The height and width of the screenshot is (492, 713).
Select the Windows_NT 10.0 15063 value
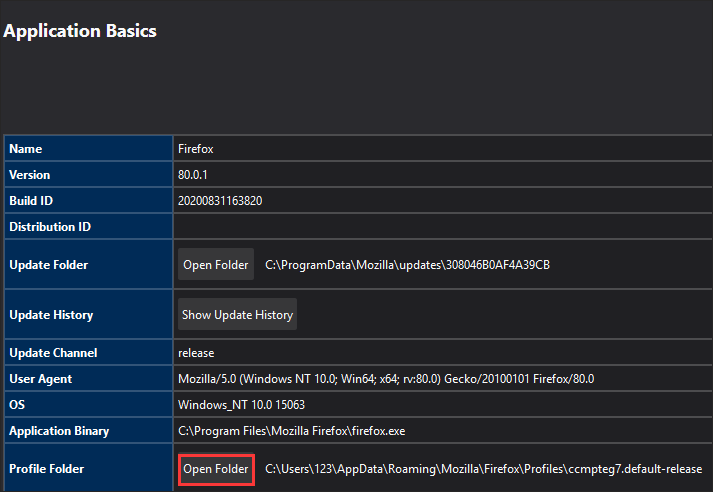pyautogui.click(x=241, y=405)
